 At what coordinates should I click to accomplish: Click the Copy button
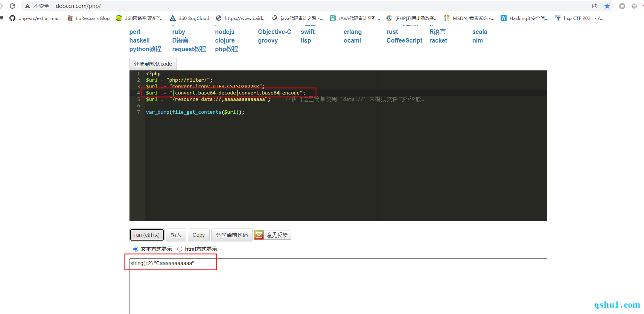click(x=198, y=235)
